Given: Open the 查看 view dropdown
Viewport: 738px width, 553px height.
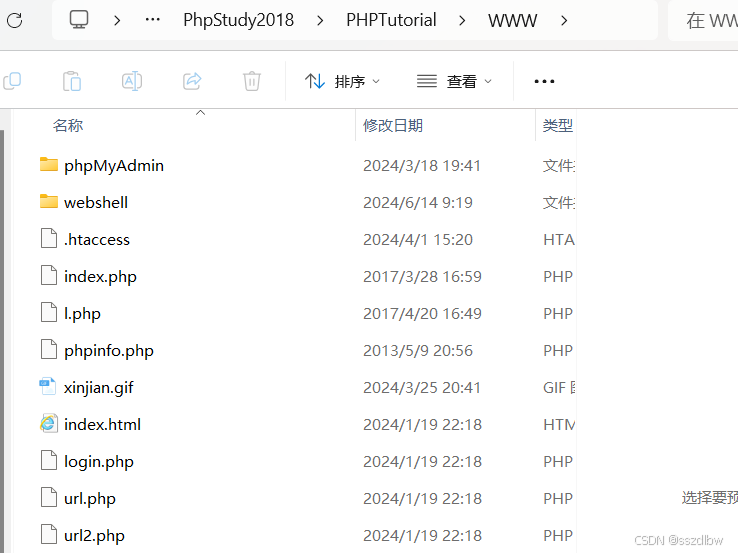Looking at the screenshot, I should coord(454,81).
